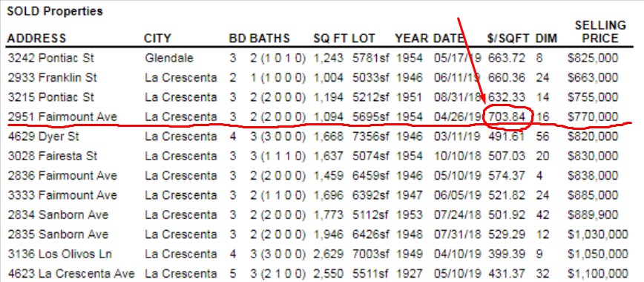Click the $885,000 selling price
This screenshot has width=644, height=282.
(x=593, y=195)
